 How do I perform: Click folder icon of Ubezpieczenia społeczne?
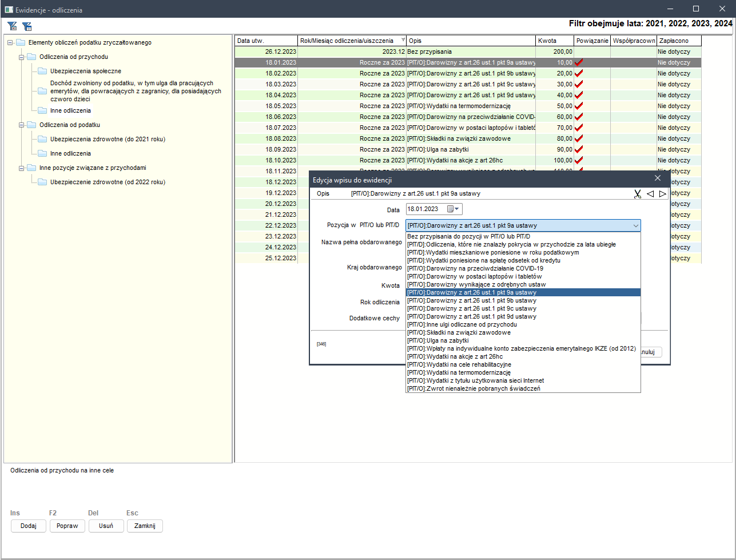42,72
